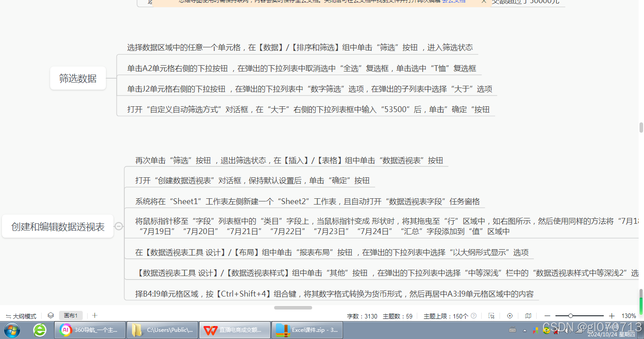Open the canvas layers list icon
Screen dimensions: 644x339
click(x=51, y=315)
